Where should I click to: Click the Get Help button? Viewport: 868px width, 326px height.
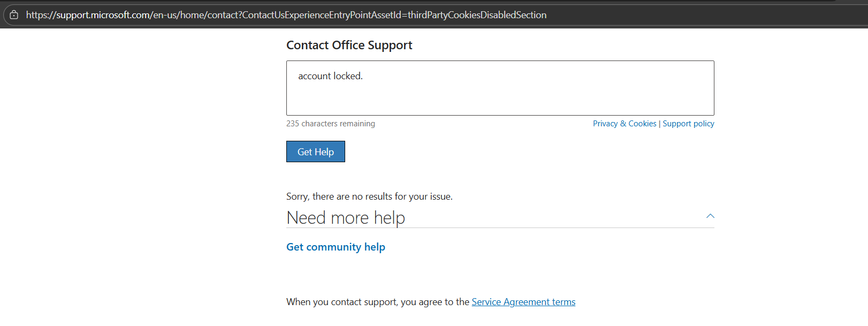click(x=316, y=151)
